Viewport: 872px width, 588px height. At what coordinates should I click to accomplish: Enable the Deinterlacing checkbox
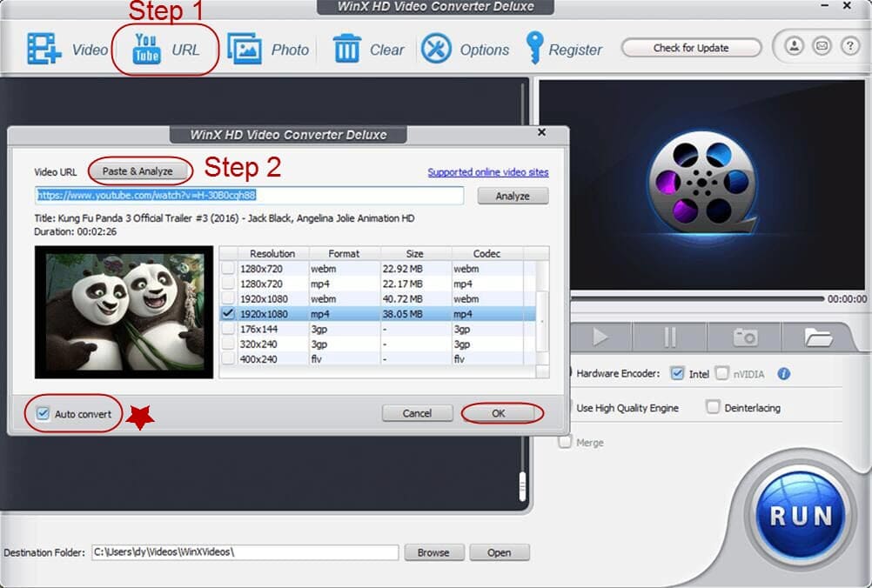coord(713,407)
